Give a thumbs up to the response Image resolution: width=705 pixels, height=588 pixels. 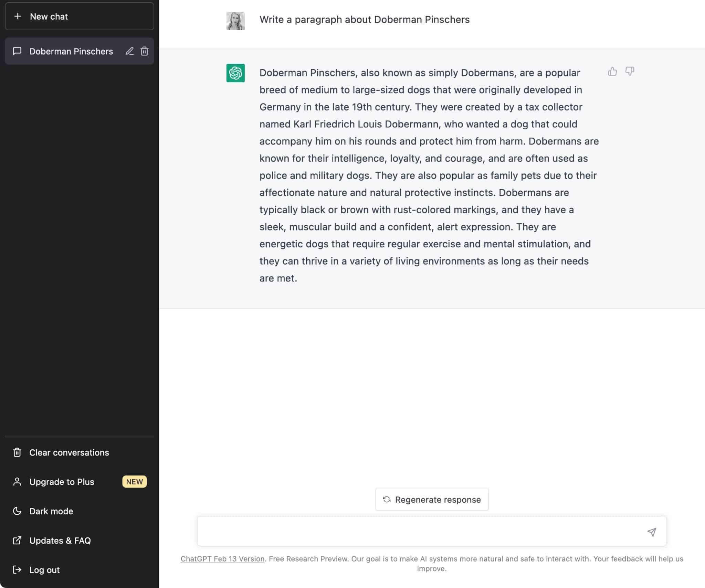pos(612,71)
